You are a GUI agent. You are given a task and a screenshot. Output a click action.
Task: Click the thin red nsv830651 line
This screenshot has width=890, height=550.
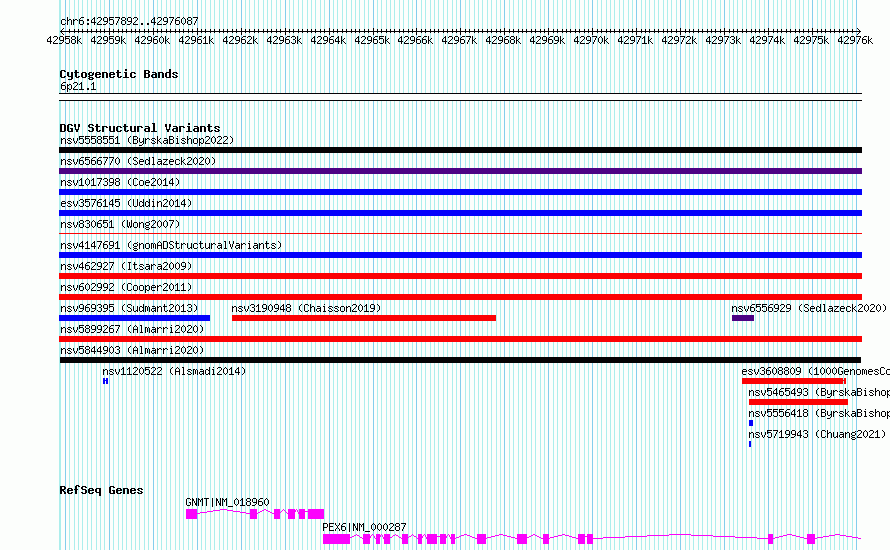click(x=460, y=233)
